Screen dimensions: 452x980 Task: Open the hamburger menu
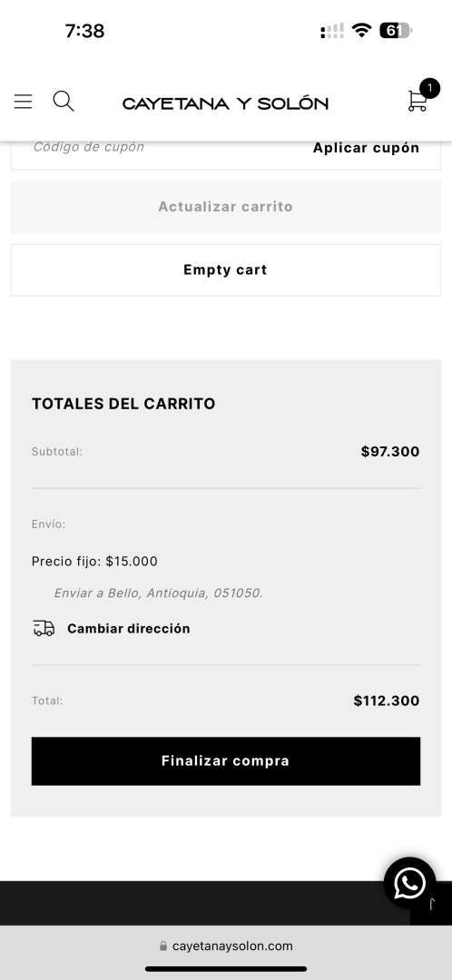[x=23, y=102]
